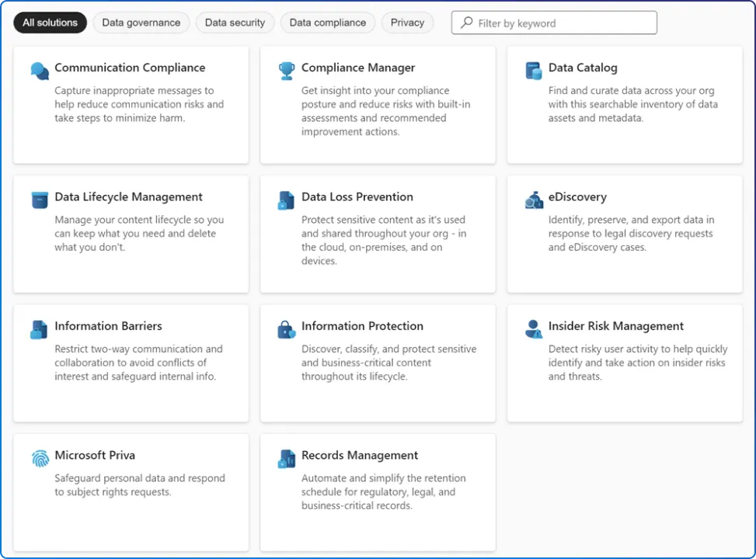Click the Records Management chart icon

287,459
